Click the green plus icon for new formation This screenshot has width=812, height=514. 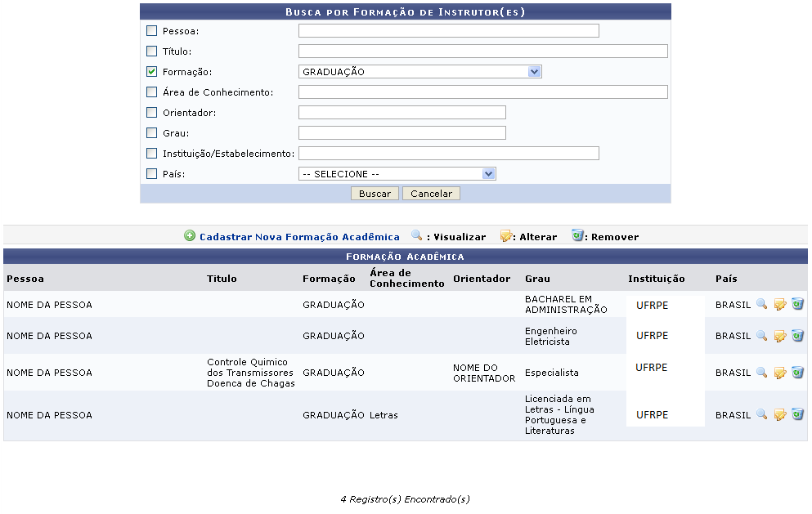190,236
